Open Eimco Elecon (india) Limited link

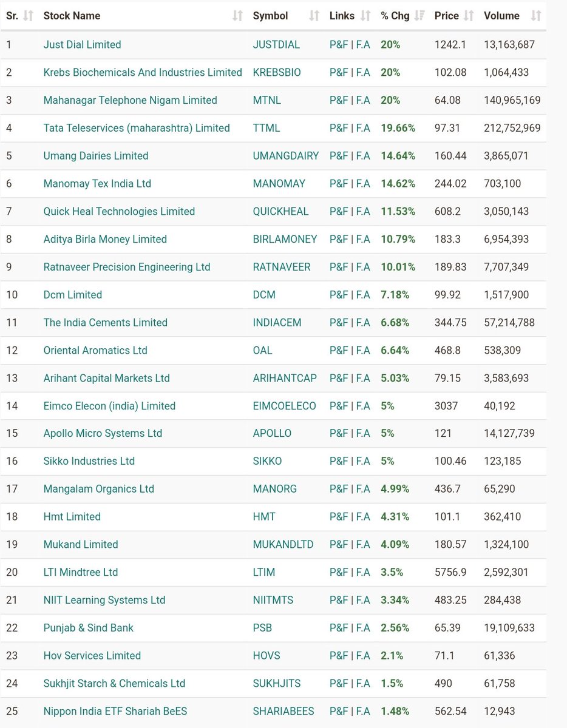coord(109,406)
